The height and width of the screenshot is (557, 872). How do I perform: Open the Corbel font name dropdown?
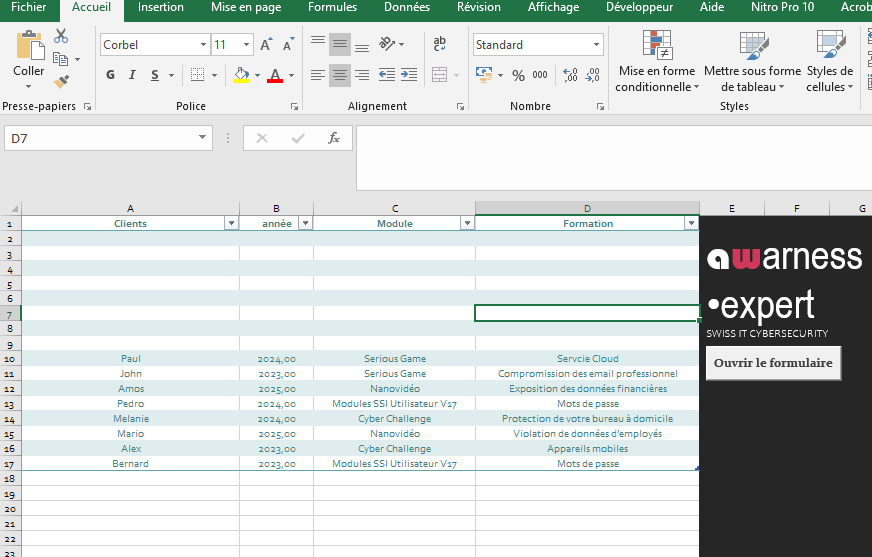[203, 45]
